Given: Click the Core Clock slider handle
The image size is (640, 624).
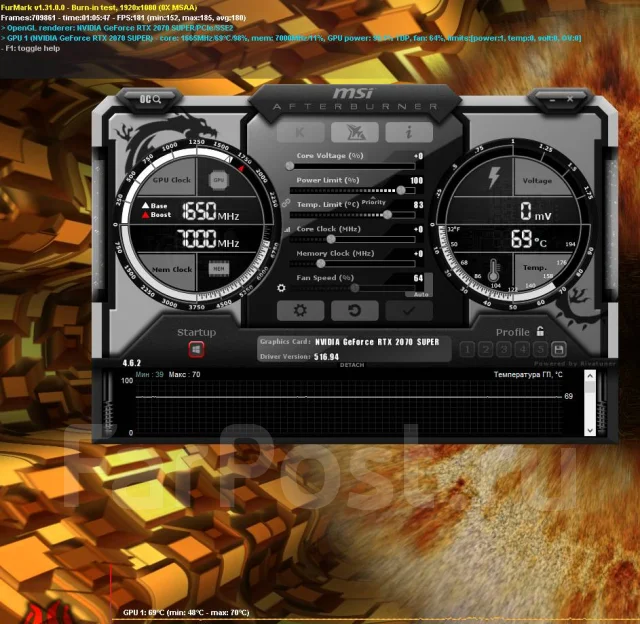Looking at the screenshot, I should 331,239.
